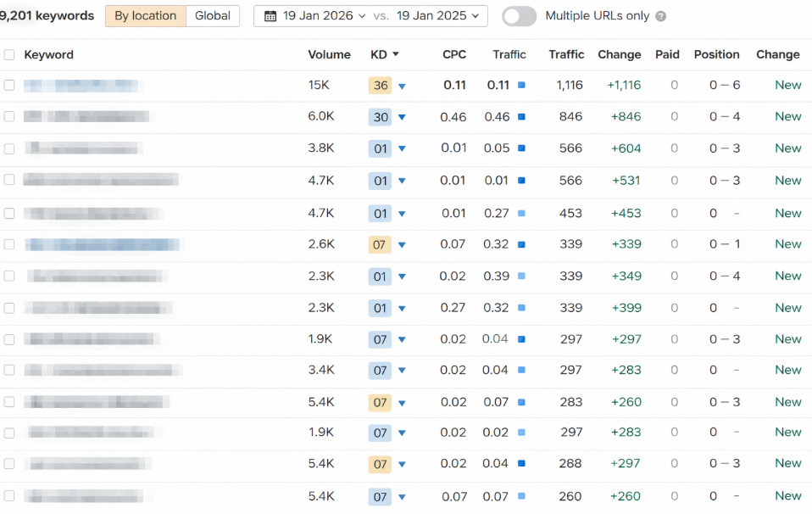Viewport: 812px width, 514px height.
Task: Click the calendar icon in the date picker
Action: 270,16
